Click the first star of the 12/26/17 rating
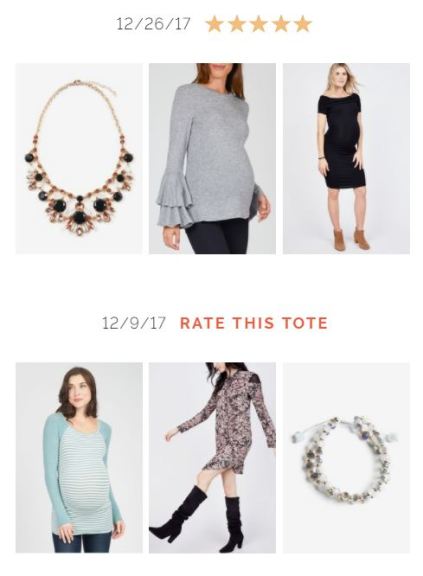This screenshot has width=423, height=576. [x=215, y=24]
